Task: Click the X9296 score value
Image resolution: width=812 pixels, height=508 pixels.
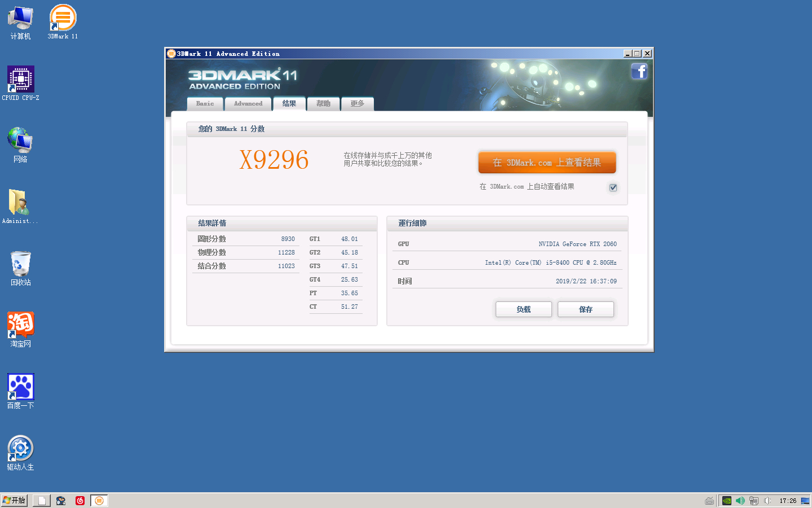Action: coord(274,160)
